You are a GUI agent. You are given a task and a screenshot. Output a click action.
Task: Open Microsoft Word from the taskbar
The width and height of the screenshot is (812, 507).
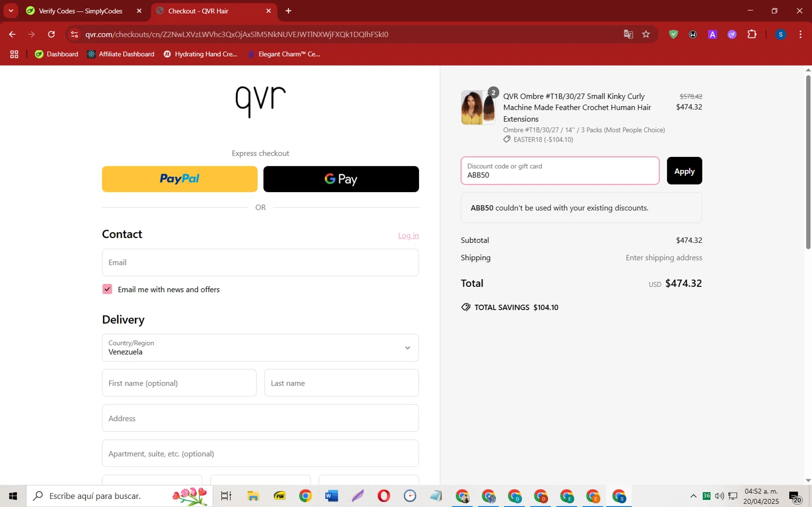(332, 496)
